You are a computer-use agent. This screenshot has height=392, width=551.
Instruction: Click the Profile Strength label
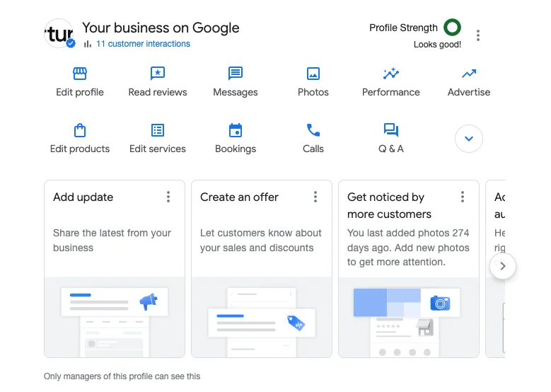point(403,28)
